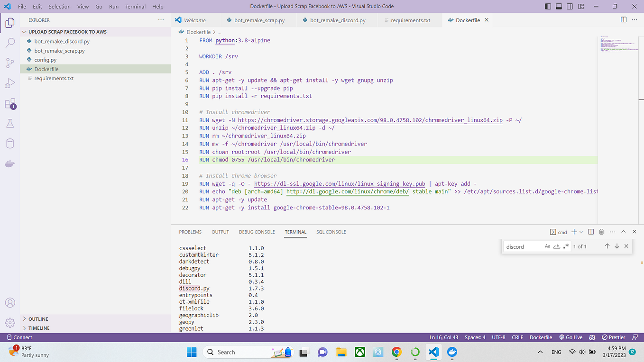This screenshot has width=644, height=362.
Task: Toggle regex mode in terminal search
Action: [x=566, y=246]
